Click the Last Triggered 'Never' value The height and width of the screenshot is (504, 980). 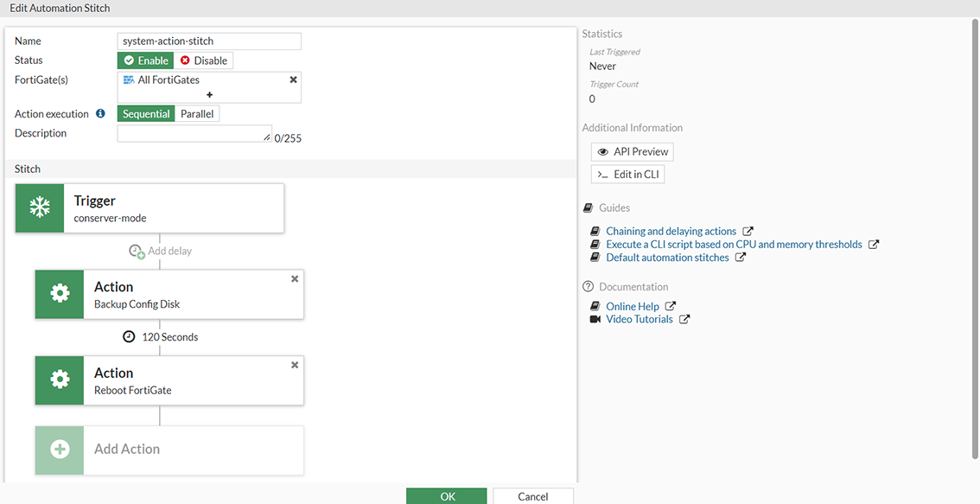pos(602,67)
